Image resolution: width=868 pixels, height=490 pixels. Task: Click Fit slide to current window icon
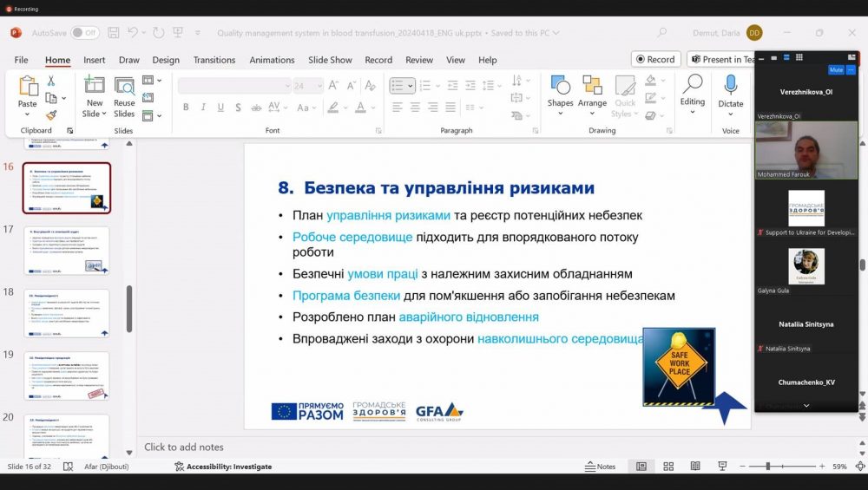coord(861,467)
